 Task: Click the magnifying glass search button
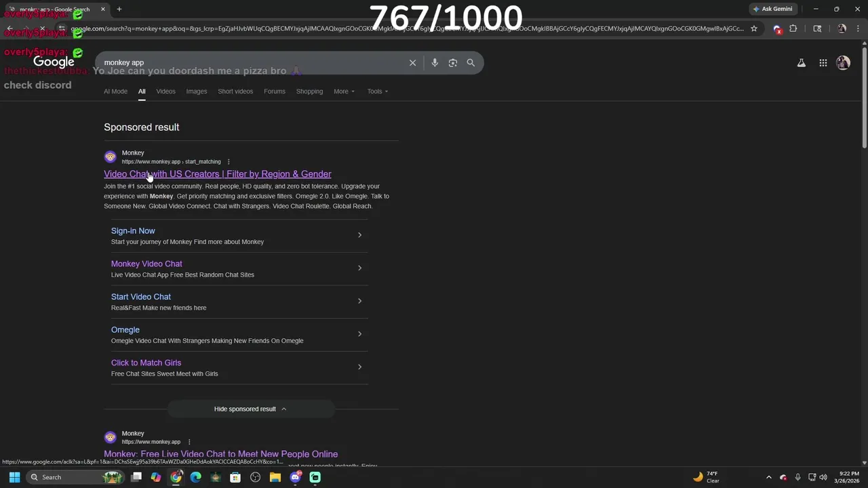[x=471, y=62]
